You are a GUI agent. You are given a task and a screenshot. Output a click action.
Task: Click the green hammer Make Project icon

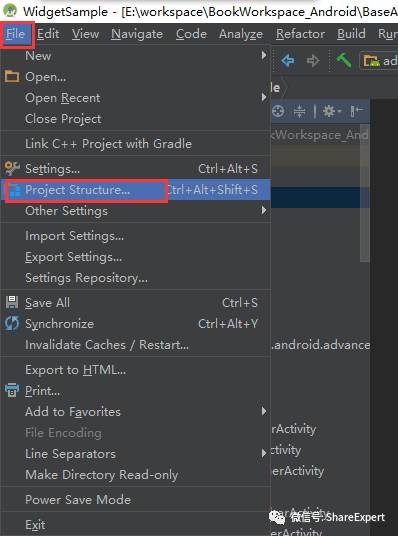[344, 61]
